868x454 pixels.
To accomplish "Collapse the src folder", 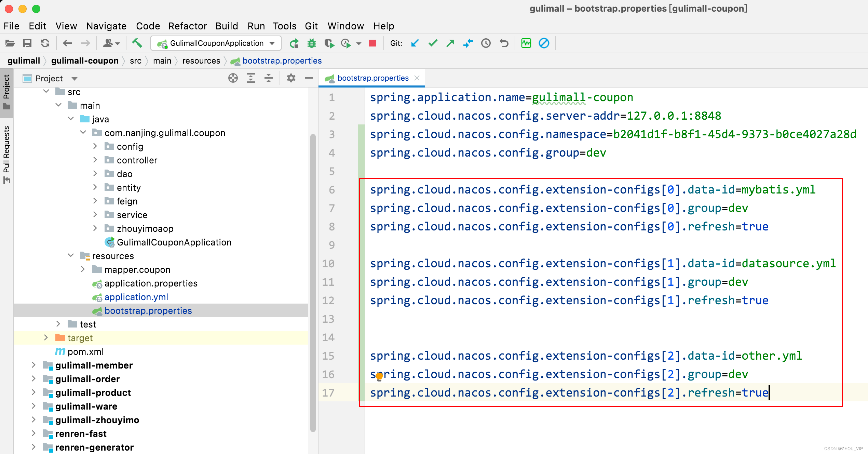I will [46, 91].
